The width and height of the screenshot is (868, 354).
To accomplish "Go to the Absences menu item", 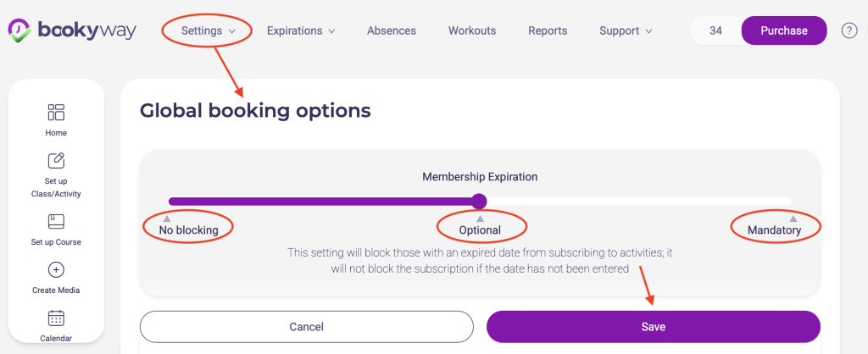I will coord(392,30).
